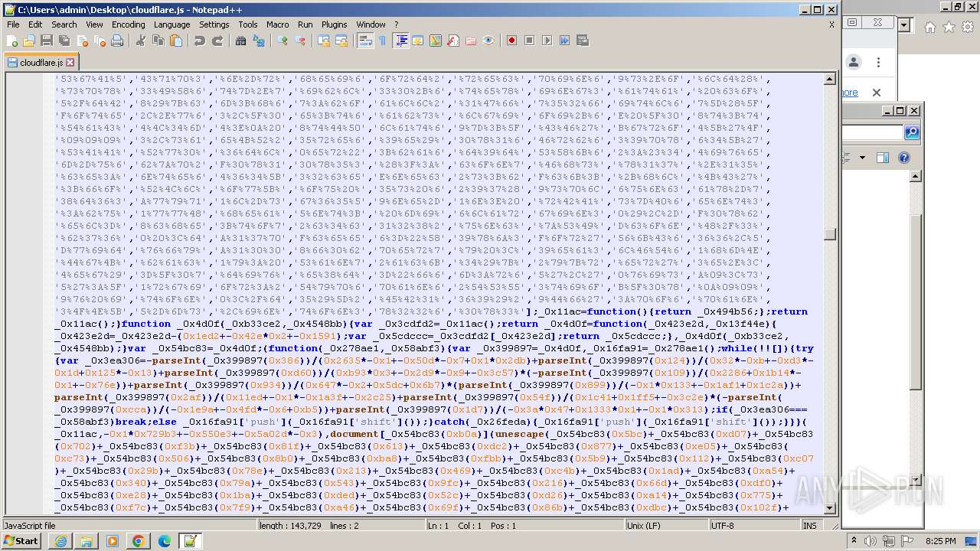Open Google Chrome from the taskbar
Screen dimensions: 980x551
pyautogui.click(x=138, y=541)
